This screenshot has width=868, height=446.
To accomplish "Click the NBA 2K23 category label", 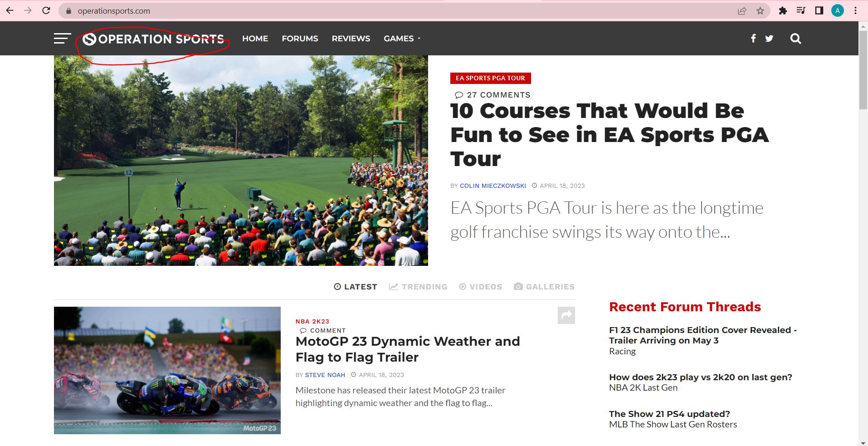I will [312, 321].
